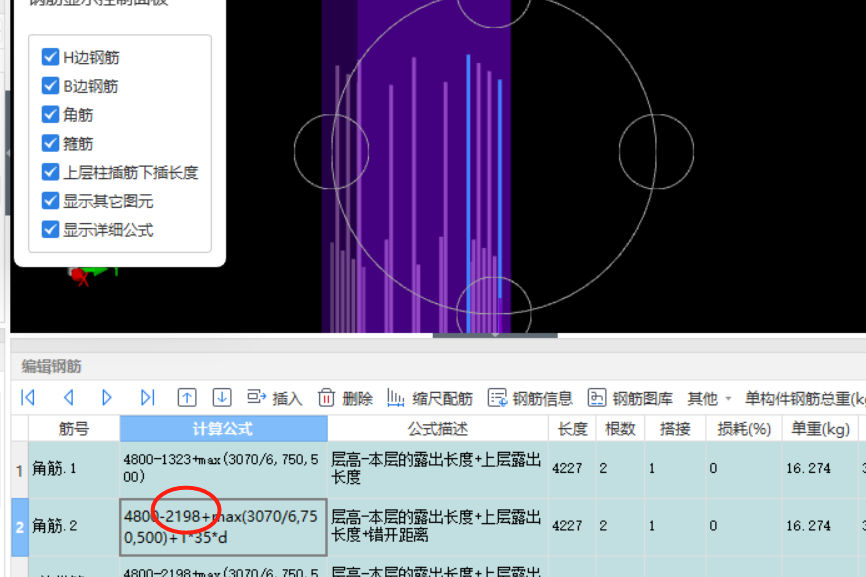Screen dimensions: 866x577
Task: Select row 1 header number
Action: coord(20,470)
